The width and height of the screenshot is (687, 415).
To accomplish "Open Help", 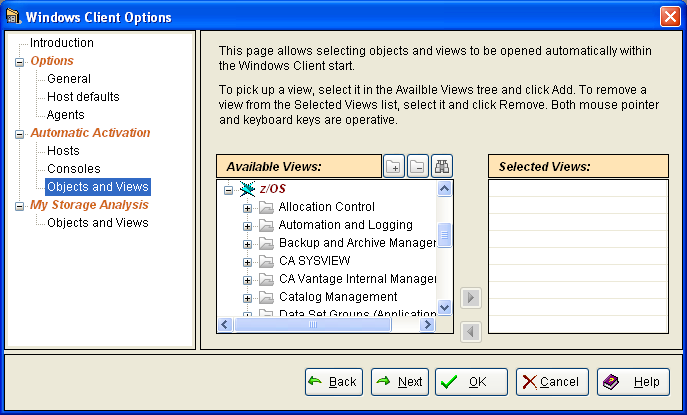I will pyautogui.click(x=633, y=382).
